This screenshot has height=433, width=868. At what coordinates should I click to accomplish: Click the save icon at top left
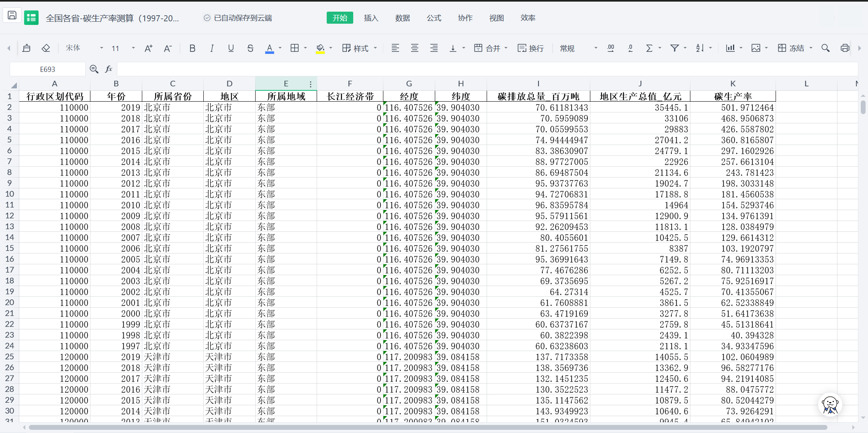coord(12,16)
